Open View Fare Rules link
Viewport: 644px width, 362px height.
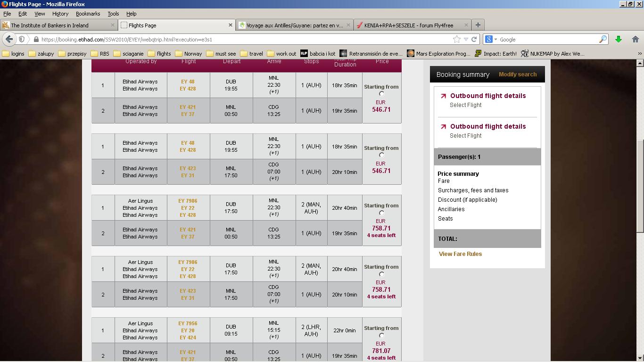coord(460,254)
